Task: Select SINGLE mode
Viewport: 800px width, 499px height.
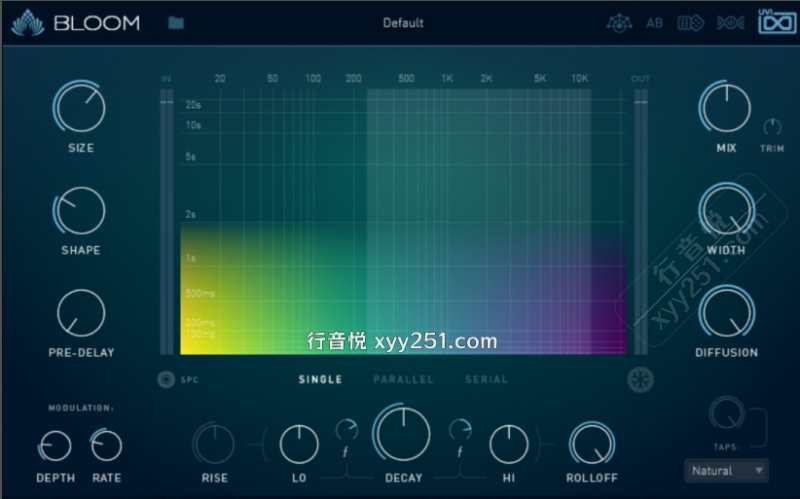Action: tap(320, 379)
